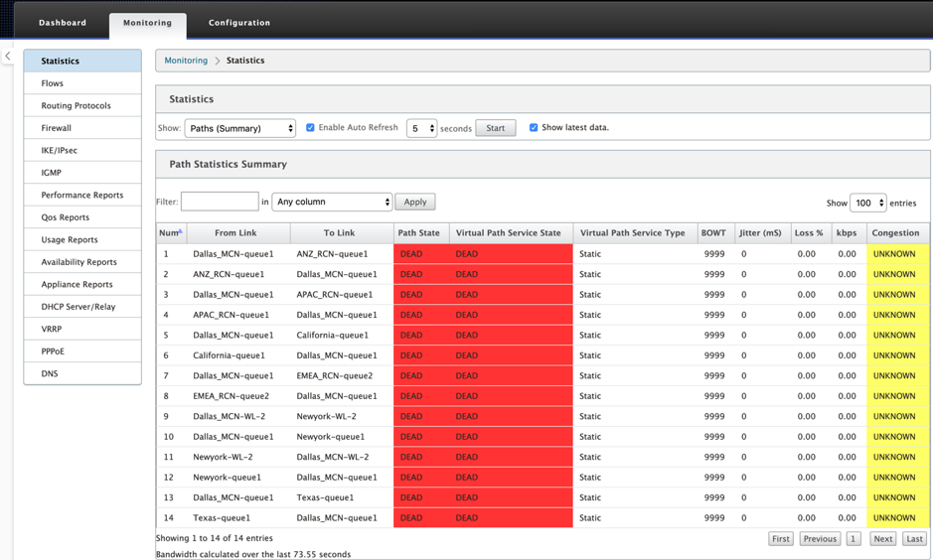This screenshot has width=933, height=560.
Task: Toggle the Enable Auto Refresh checkbox
Action: point(310,128)
